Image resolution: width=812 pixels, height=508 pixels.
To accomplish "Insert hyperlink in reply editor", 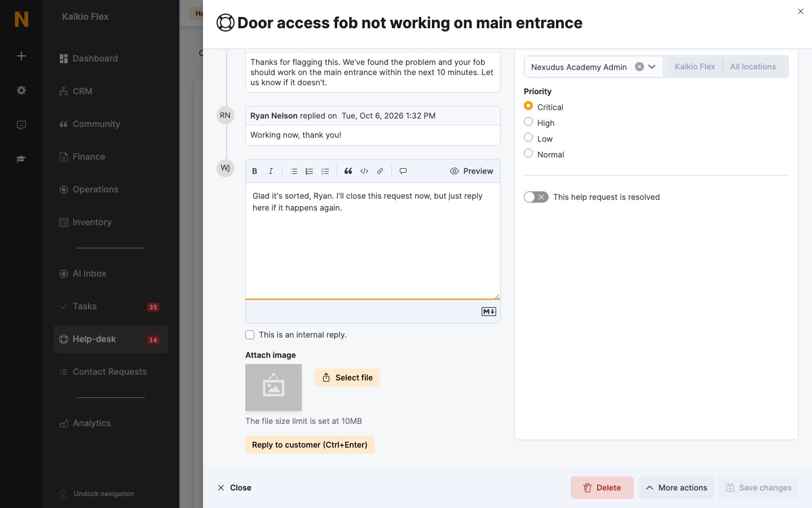I will click(x=380, y=171).
